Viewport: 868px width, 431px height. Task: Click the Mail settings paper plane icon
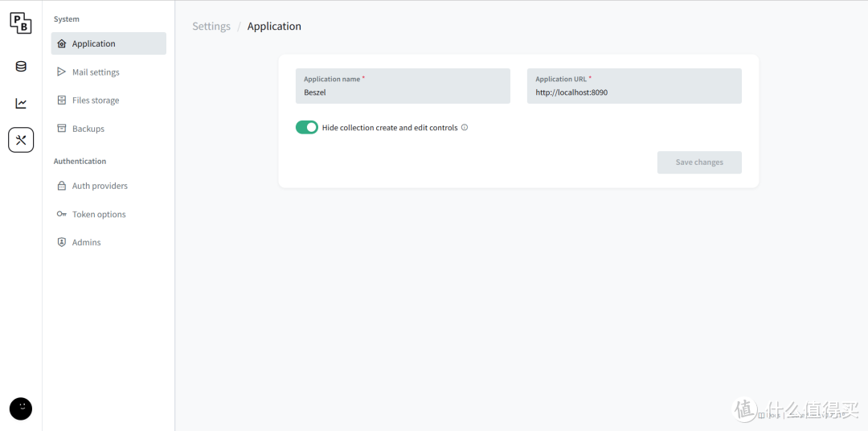62,72
